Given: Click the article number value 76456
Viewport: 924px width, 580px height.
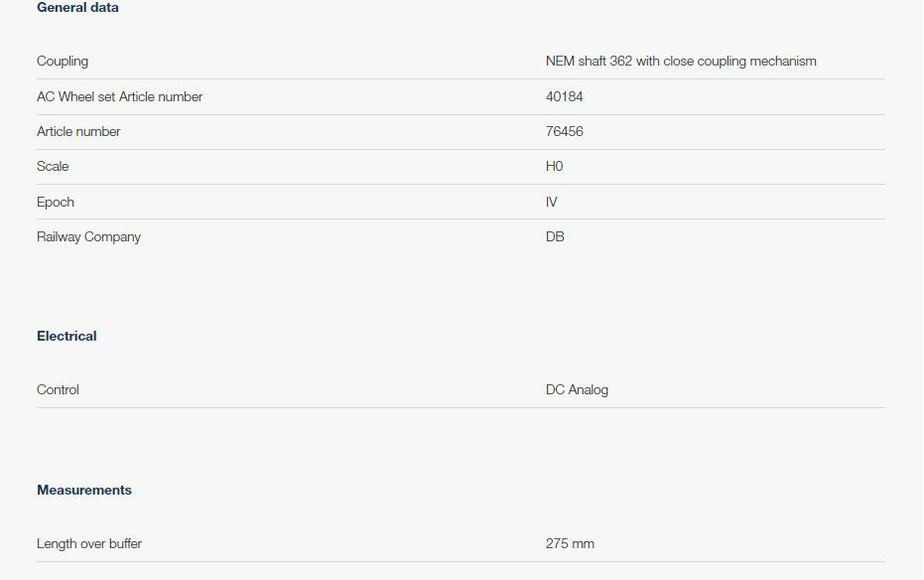Looking at the screenshot, I should 564,132.
